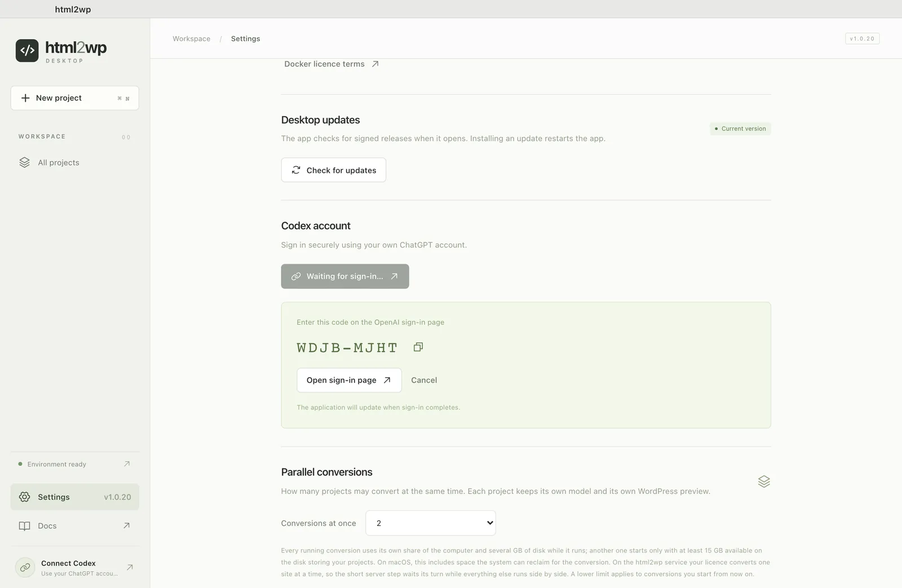Start a New project
The height and width of the screenshot is (588, 902).
75,98
